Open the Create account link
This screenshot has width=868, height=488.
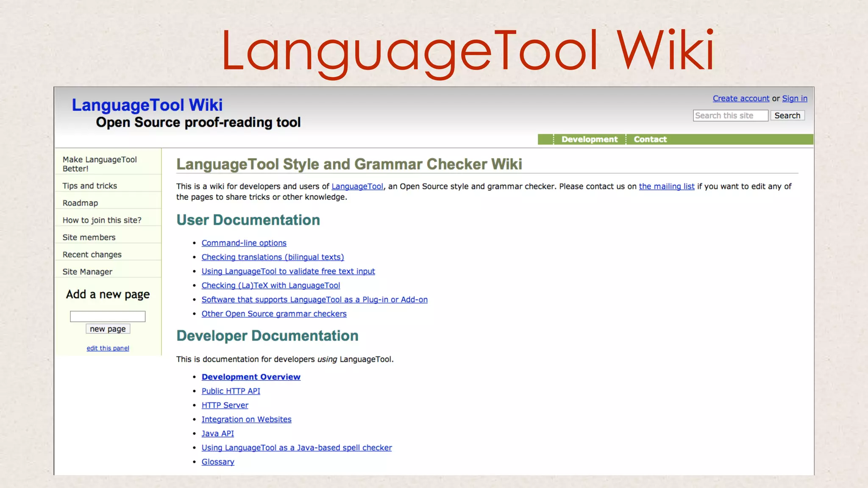coord(741,98)
